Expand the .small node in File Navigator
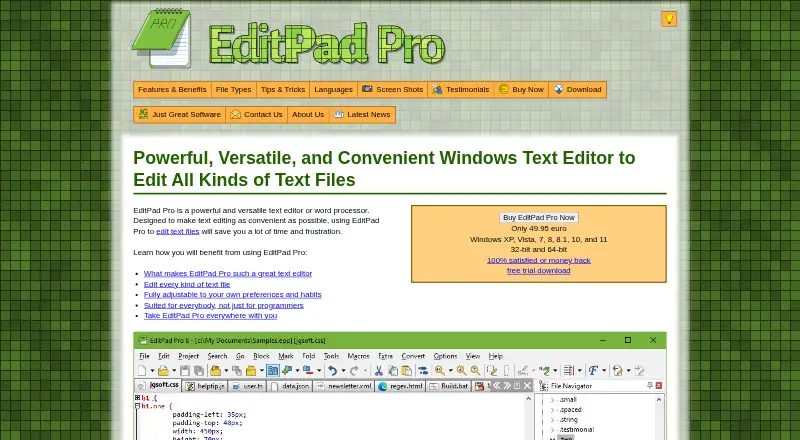 point(552,400)
